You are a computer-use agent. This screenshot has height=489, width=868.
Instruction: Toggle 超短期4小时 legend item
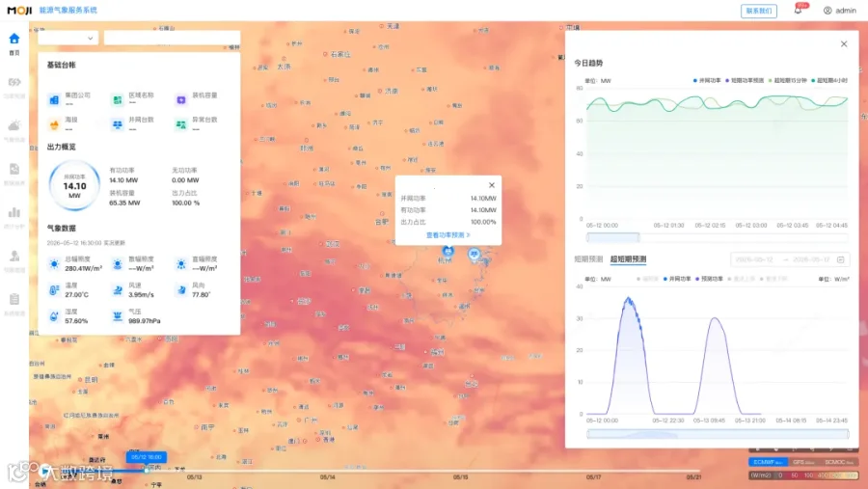click(x=829, y=80)
